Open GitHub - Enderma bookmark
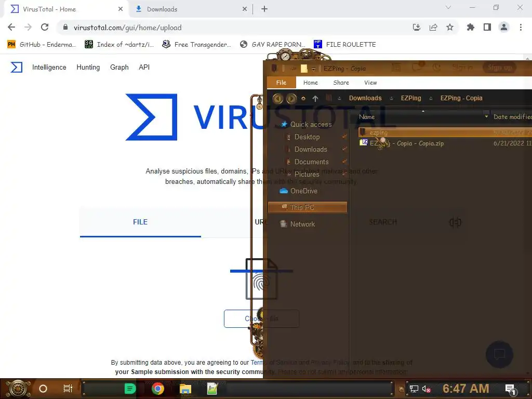This screenshot has width=532, height=399. coord(42,45)
